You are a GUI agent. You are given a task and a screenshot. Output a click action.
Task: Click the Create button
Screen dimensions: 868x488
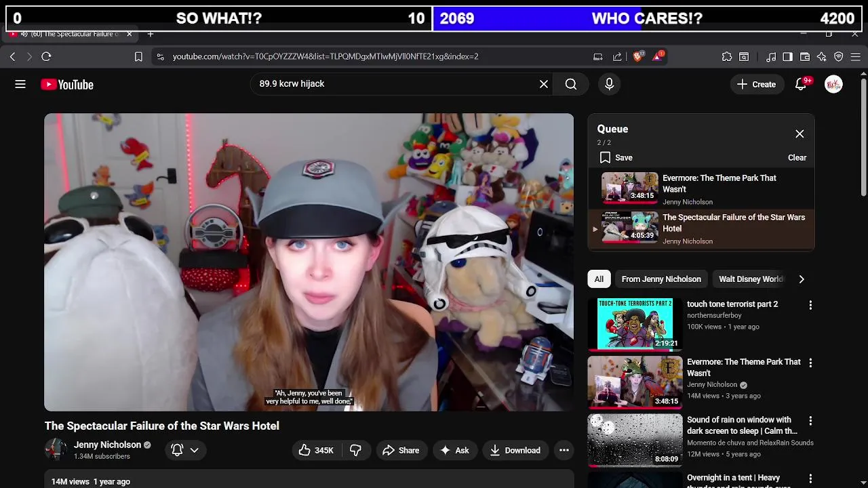pos(756,84)
